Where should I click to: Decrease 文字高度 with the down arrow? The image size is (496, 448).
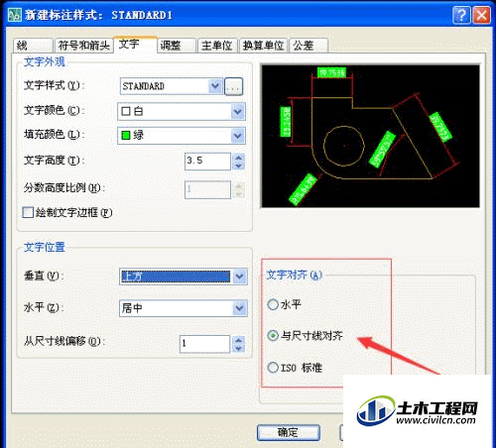pos(239,166)
